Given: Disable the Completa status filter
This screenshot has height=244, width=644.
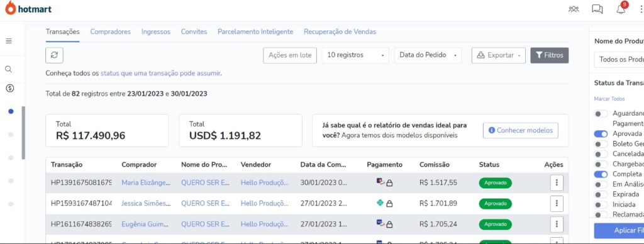Looking at the screenshot, I should tap(601, 174).
